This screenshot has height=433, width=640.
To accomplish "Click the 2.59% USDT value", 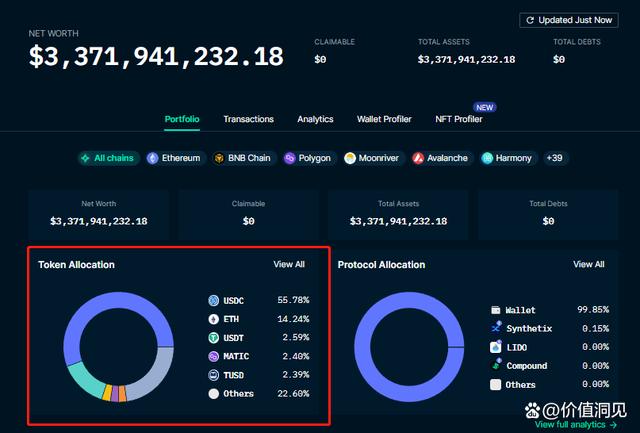I will point(296,338).
